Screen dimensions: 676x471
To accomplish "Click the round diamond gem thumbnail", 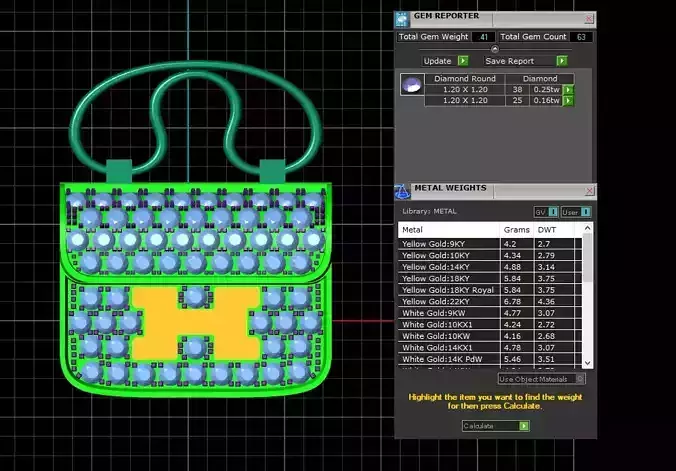I will [x=412, y=84].
